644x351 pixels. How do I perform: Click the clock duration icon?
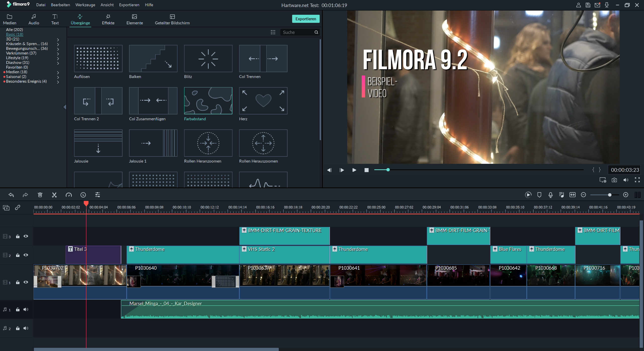(83, 195)
